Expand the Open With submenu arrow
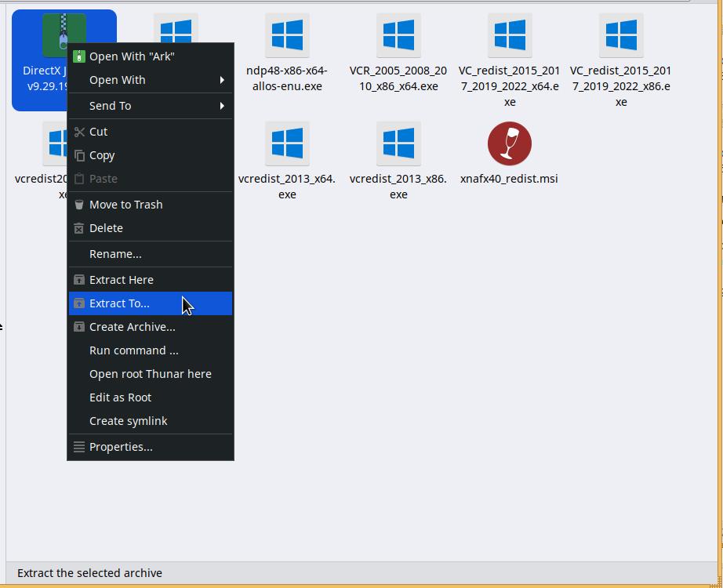Screen dimensions: 723x588 [222, 80]
